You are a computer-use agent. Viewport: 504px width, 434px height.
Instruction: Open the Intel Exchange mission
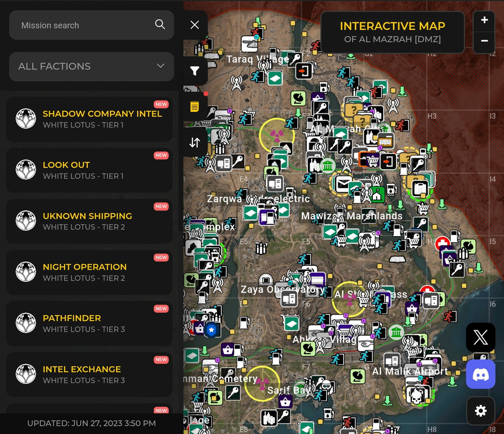click(89, 374)
